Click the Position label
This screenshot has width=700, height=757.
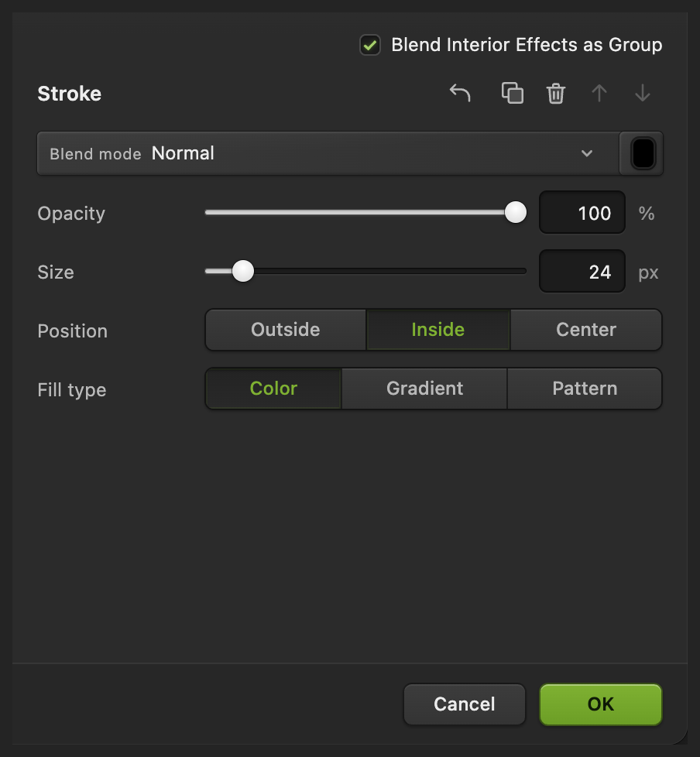click(x=73, y=331)
